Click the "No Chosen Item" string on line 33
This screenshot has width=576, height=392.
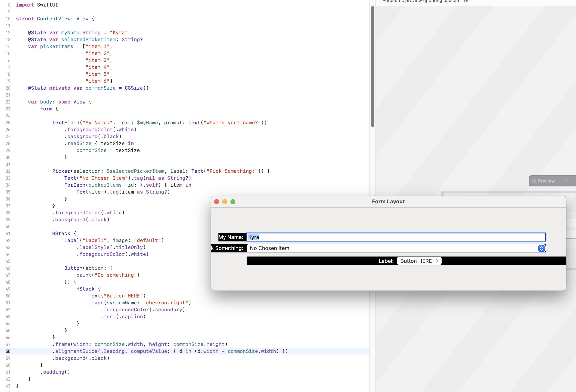coord(105,178)
